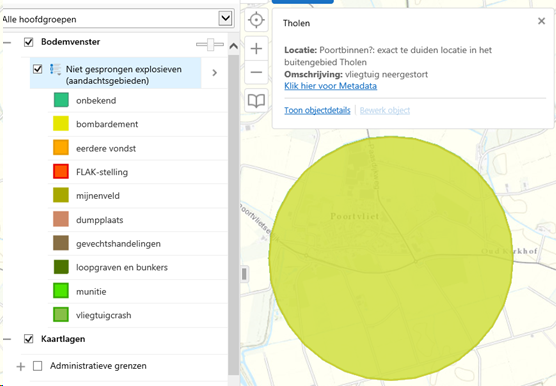This screenshot has height=386, width=556.
Task: Open the Klik hier voor Metadata link
Action: click(x=330, y=86)
